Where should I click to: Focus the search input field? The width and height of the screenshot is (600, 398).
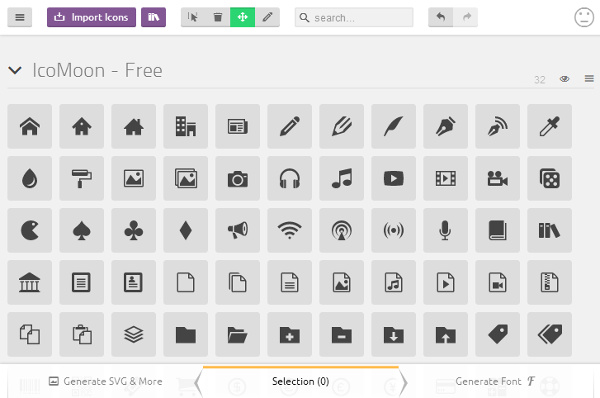click(x=354, y=18)
